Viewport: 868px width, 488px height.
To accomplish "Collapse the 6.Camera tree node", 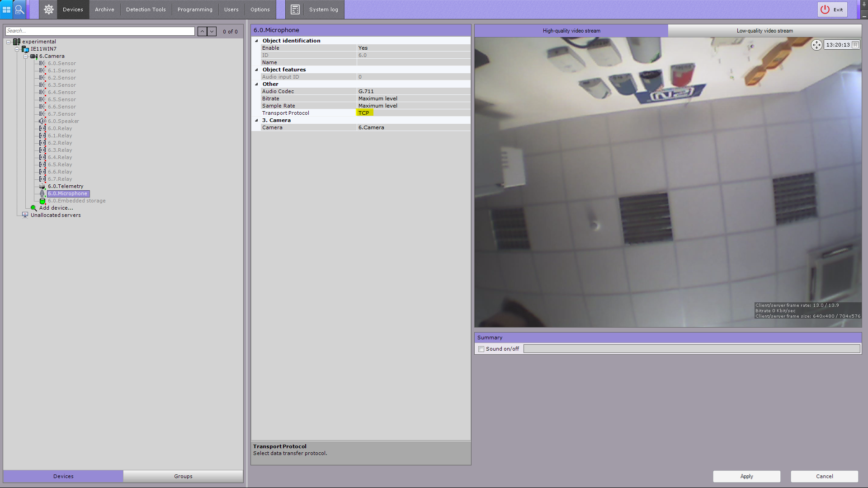I will pyautogui.click(x=26, y=56).
